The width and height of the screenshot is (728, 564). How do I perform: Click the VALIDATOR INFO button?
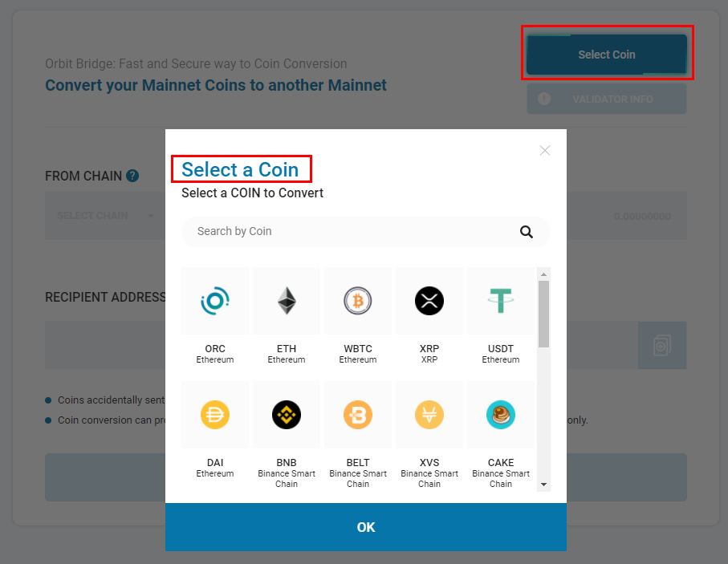[606, 99]
